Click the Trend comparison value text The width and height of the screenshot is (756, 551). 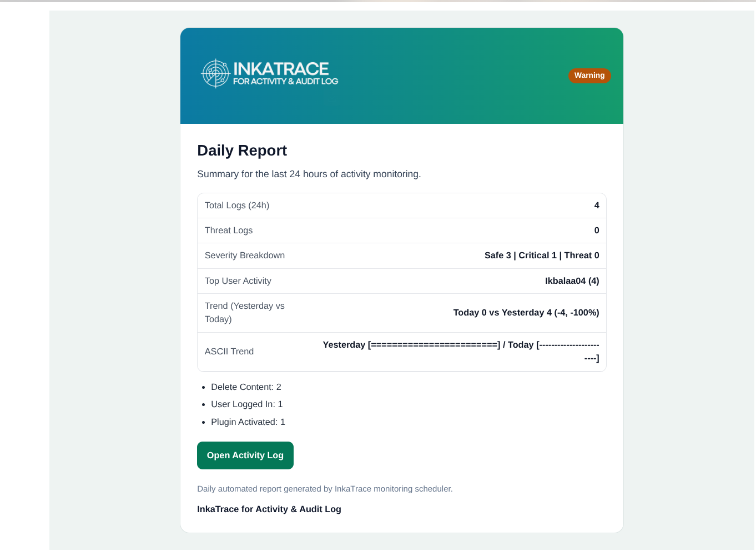click(x=526, y=312)
